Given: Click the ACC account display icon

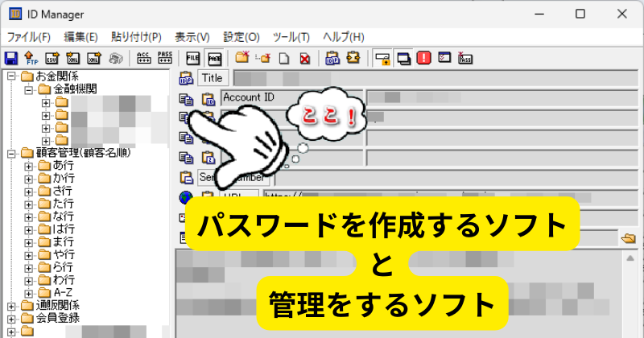Looking at the screenshot, I should 143,58.
